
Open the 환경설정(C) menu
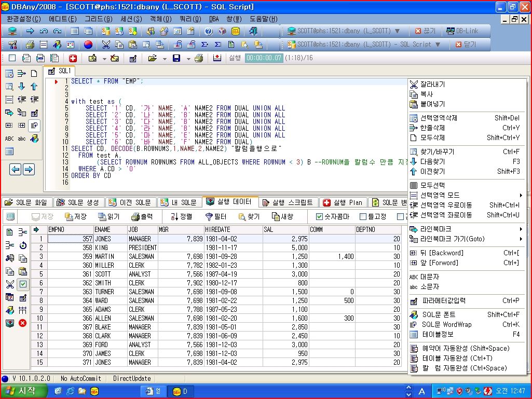pos(24,19)
